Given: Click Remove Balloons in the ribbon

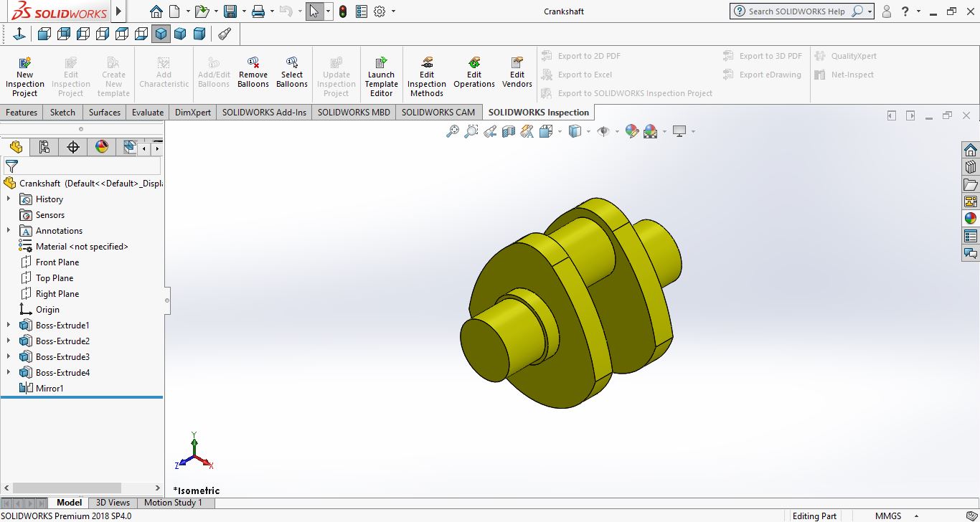Looking at the screenshot, I should 253,74.
